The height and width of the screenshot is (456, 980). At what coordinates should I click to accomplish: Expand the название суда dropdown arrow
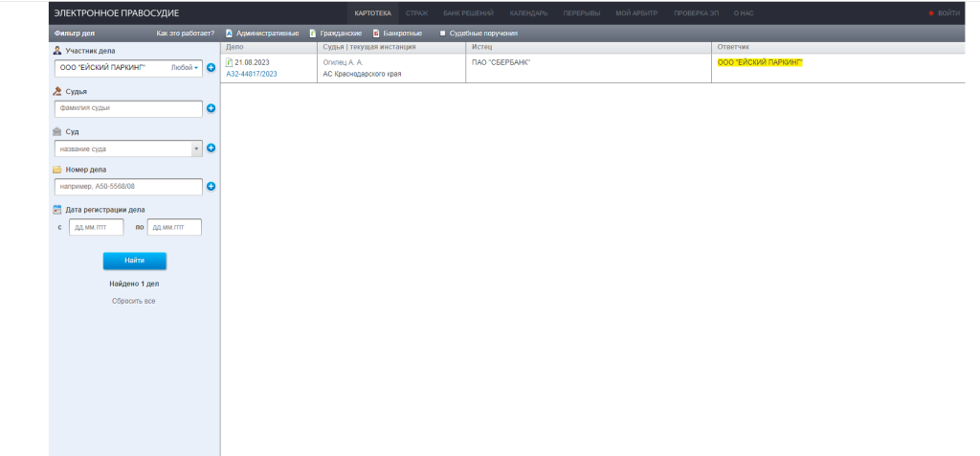click(x=196, y=148)
